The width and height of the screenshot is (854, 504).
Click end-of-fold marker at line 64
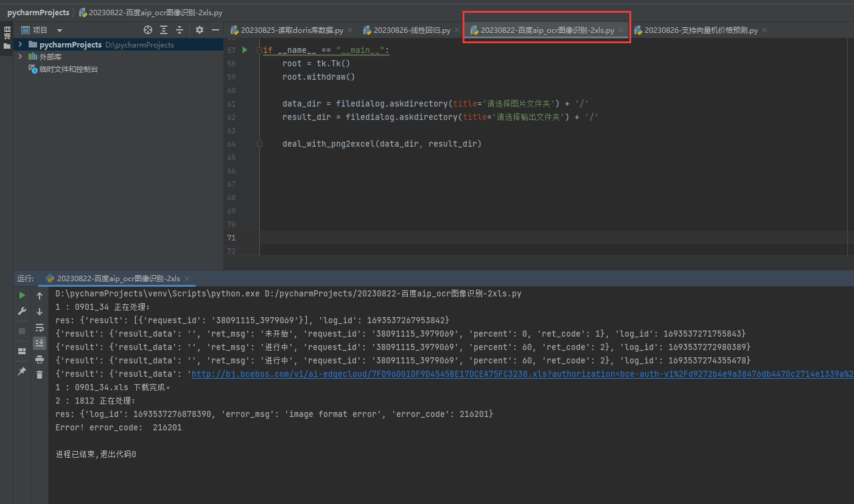click(259, 144)
